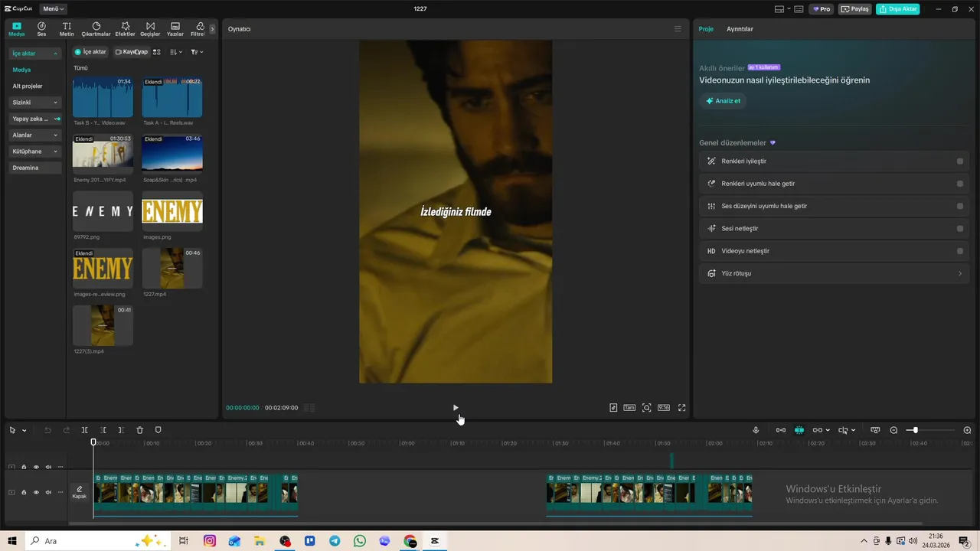Open the media sort order dropdown
This screenshot has width=980, height=551.
(x=176, y=52)
